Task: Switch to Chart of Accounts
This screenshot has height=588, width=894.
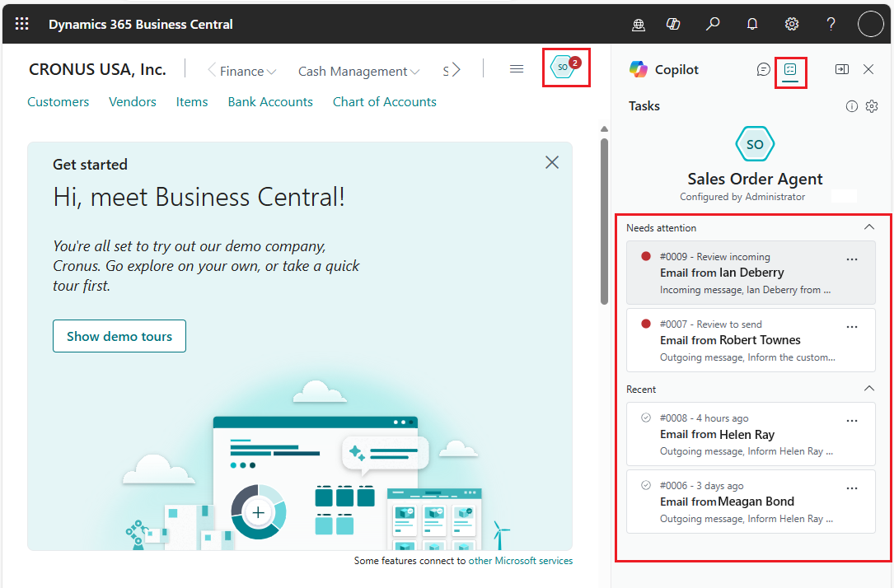Action: (384, 101)
